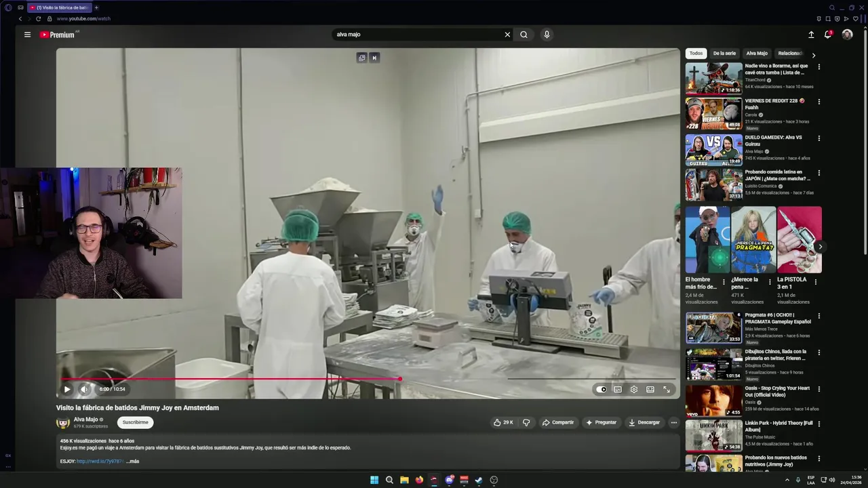The height and width of the screenshot is (488, 868).
Task: Start voice search with microphone icon
Action: tap(547, 35)
